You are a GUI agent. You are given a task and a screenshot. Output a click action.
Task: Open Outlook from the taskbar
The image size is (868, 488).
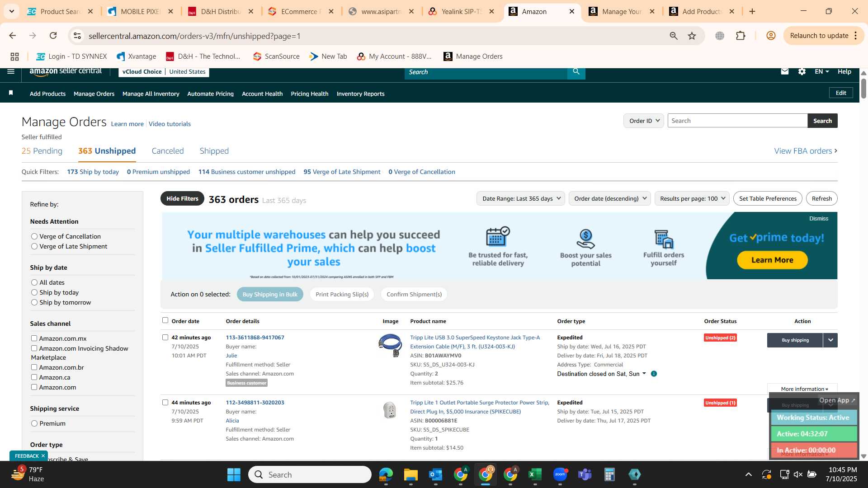(435, 474)
